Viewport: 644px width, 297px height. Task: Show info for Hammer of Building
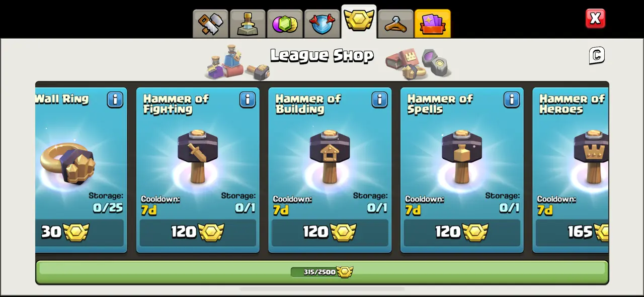coord(380,100)
